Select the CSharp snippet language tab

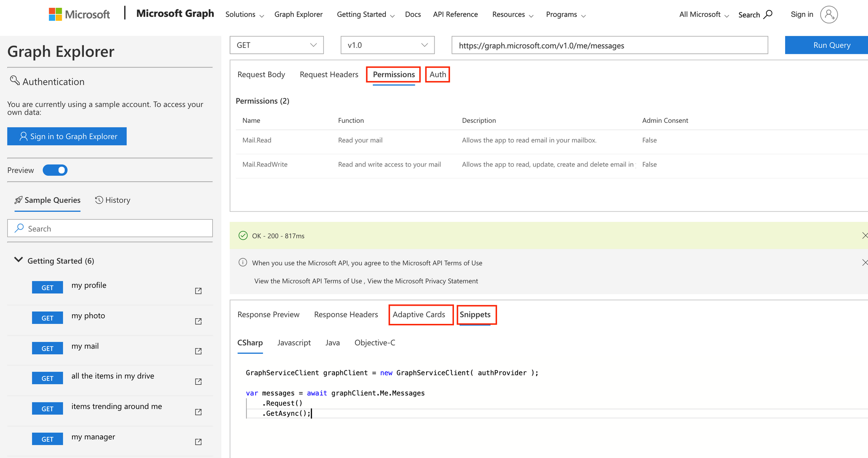click(x=250, y=343)
